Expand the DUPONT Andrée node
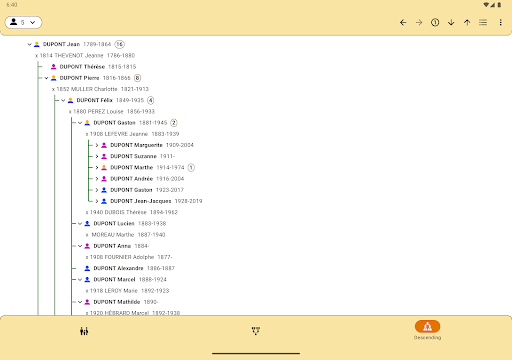Viewport: 512px width, 360px height. coord(97,179)
